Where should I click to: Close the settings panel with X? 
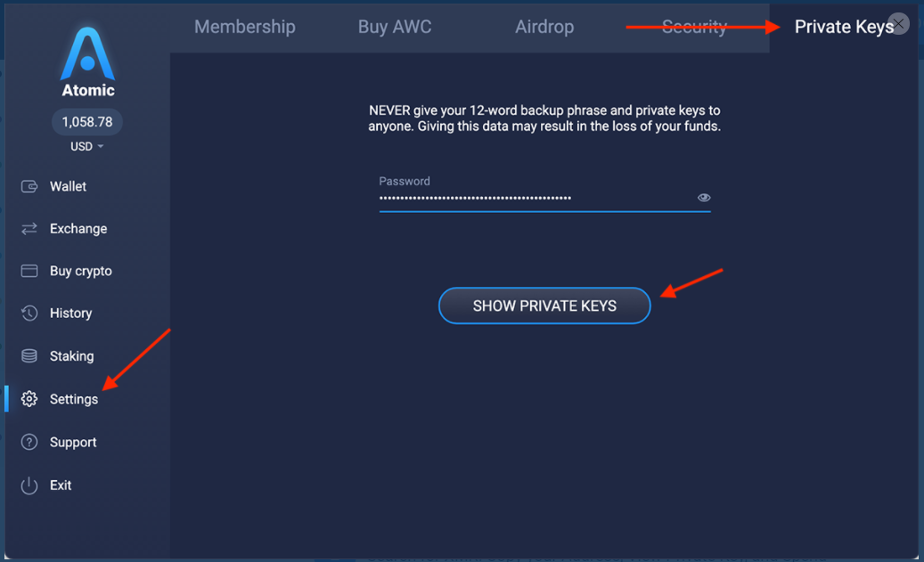tap(899, 24)
